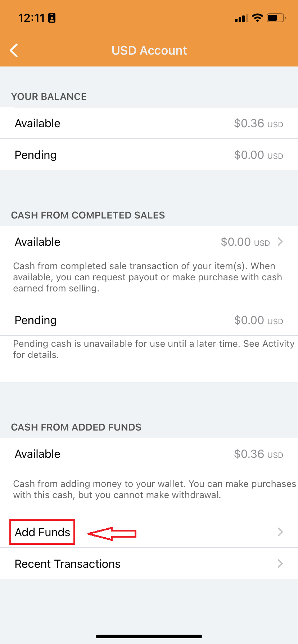This screenshot has width=298, height=644.
Task: Select Add Funds option
Action: (42, 532)
